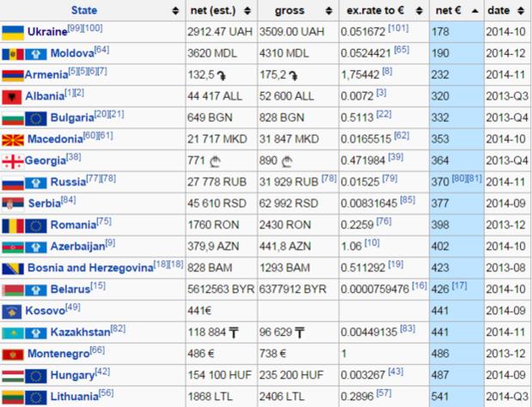
Task: Click the Hungary flag icon
Action: tap(13, 376)
